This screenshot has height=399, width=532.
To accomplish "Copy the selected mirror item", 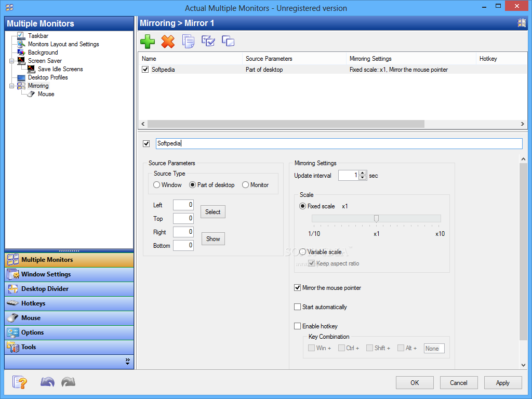I will point(188,42).
